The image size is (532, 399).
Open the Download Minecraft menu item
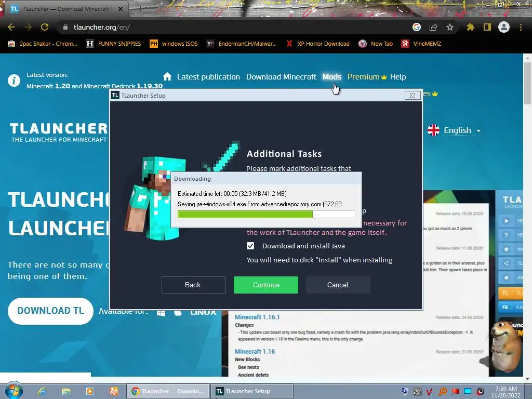pyautogui.click(x=281, y=77)
